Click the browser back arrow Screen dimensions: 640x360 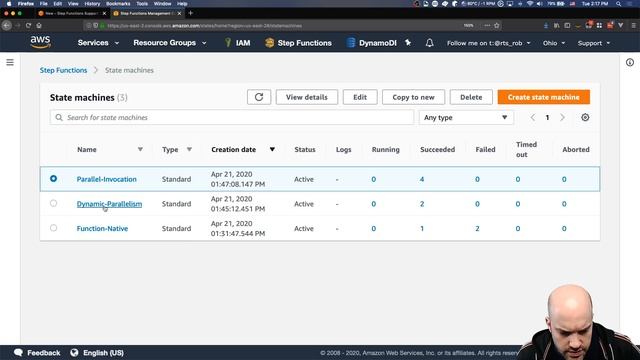click(7, 25)
